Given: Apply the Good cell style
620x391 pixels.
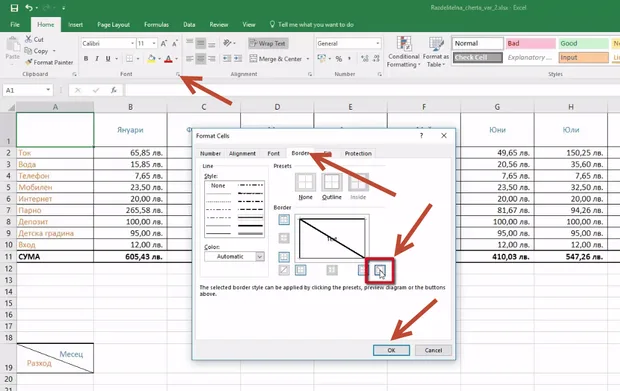Looking at the screenshot, I should pyautogui.click(x=583, y=43).
